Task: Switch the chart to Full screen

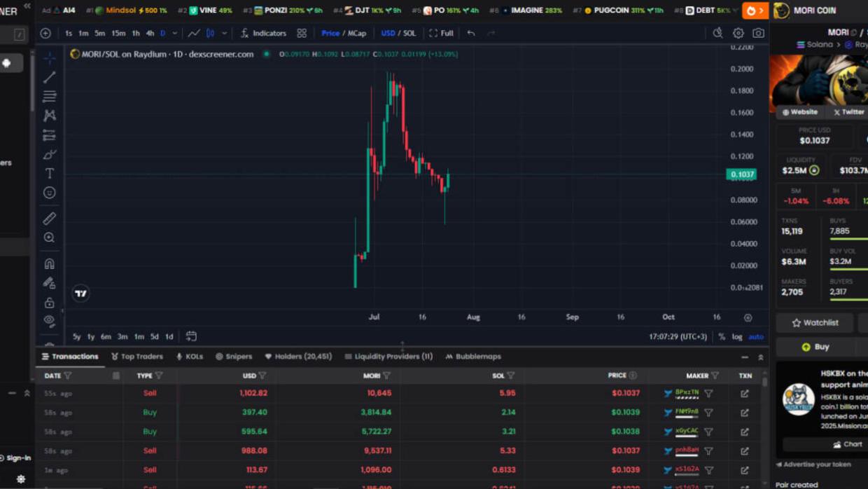Action: click(x=441, y=33)
